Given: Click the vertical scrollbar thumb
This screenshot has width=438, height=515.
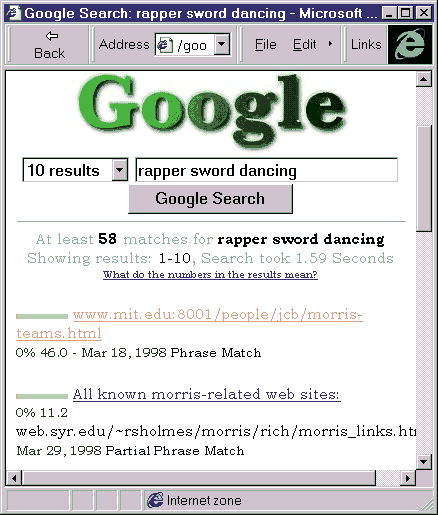Looking at the screenshot, I should point(424,178).
